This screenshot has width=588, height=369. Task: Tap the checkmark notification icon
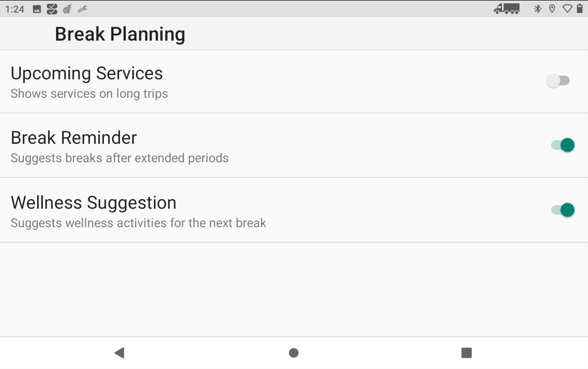(52, 9)
